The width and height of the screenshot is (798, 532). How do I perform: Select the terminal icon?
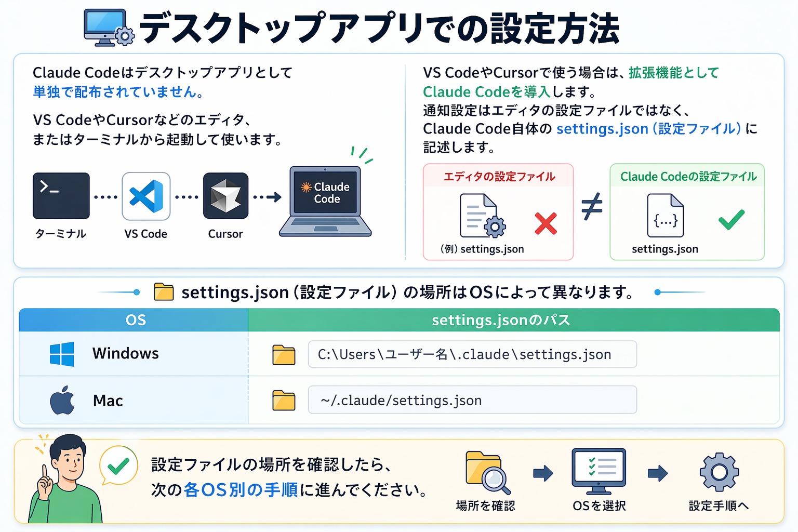coord(61,196)
